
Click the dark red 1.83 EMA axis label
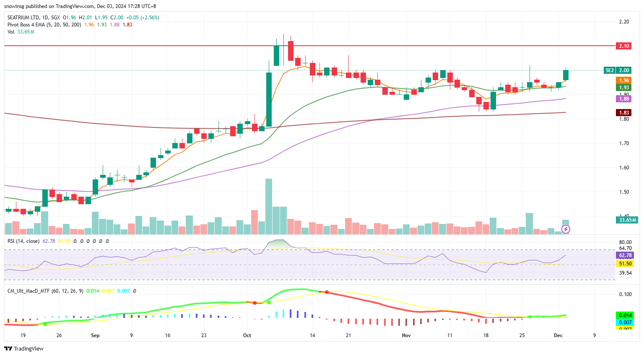pyautogui.click(x=624, y=112)
